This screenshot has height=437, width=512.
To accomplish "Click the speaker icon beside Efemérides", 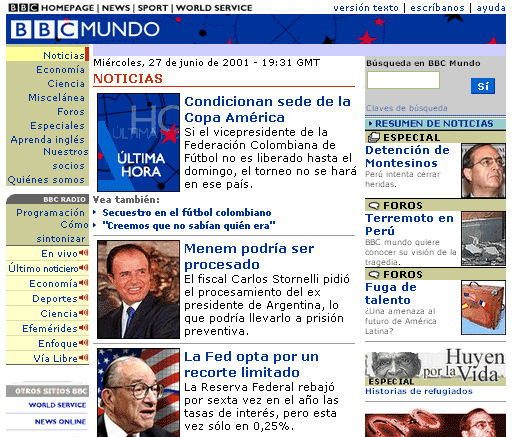I will pyautogui.click(x=84, y=328).
